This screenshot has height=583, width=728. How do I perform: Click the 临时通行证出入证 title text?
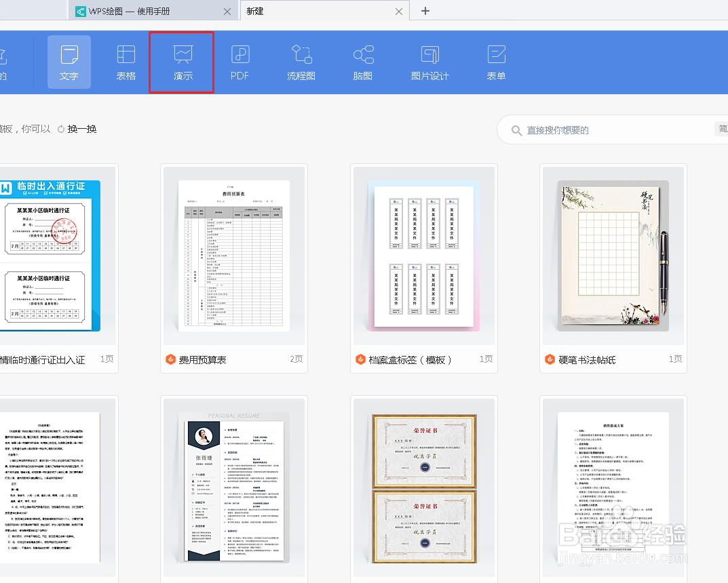pyautogui.click(x=42, y=360)
